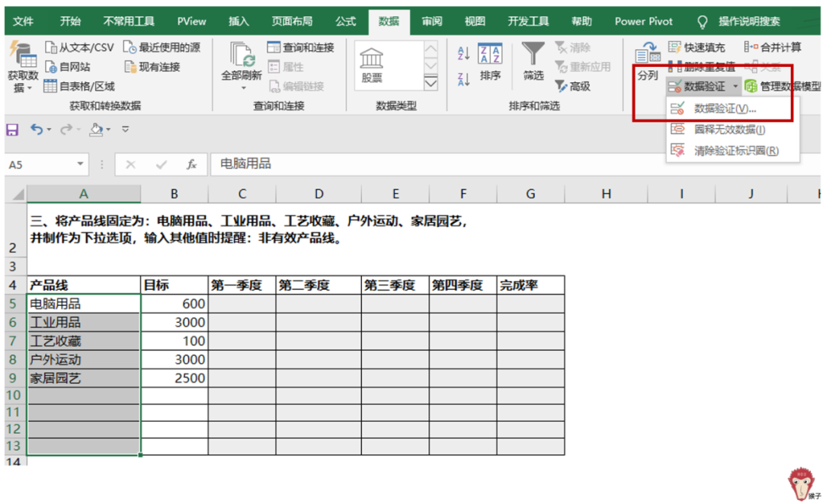823x504 pixels.
Task: Click the formula bar containing 电脑用品
Action: [x=514, y=164]
